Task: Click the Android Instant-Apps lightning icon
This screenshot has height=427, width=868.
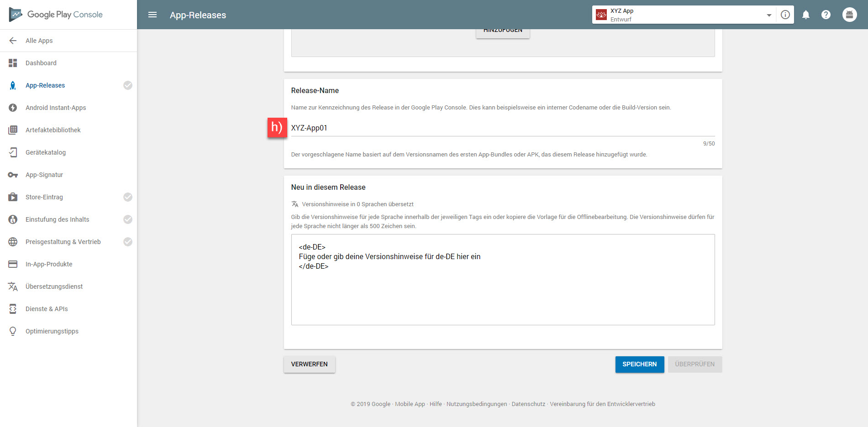Action: tap(13, 108)
